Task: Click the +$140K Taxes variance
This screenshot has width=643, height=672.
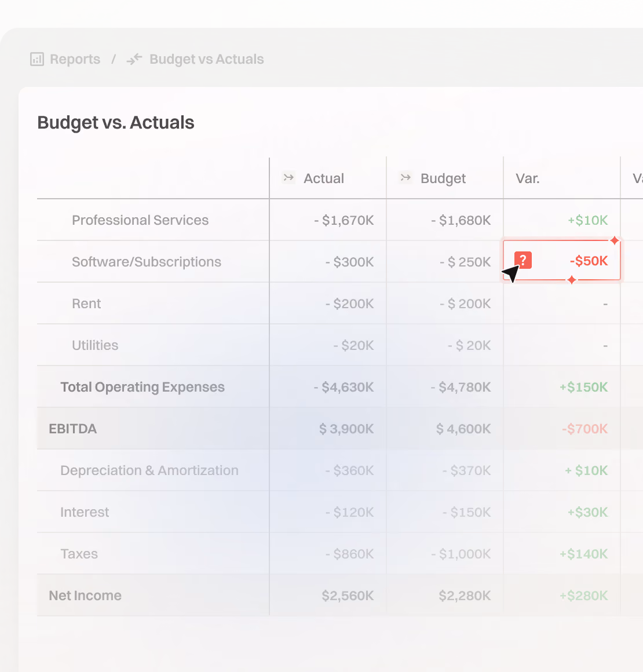Action: coord(583,554)
